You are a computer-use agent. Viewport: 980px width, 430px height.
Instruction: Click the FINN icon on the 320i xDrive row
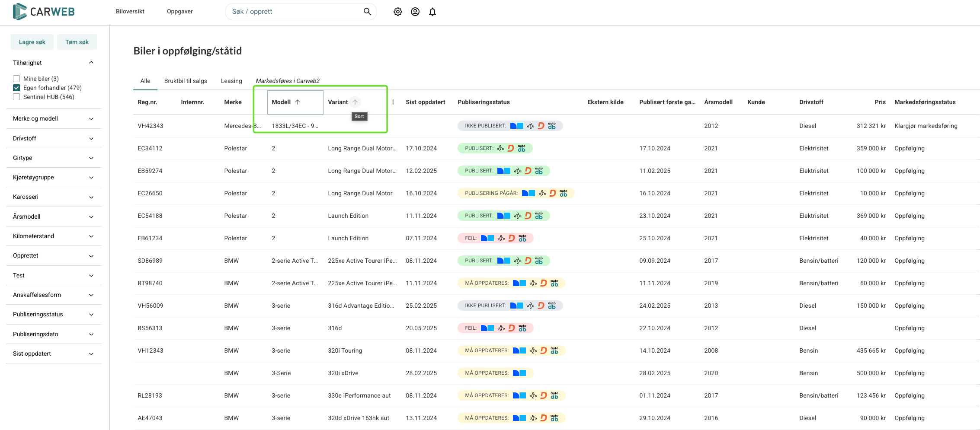tap(519, 373)
